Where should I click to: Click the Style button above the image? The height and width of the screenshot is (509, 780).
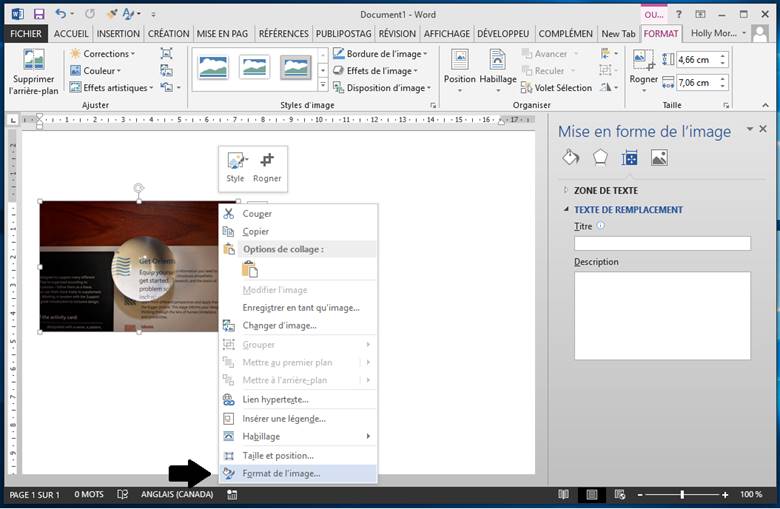(235, 167)
